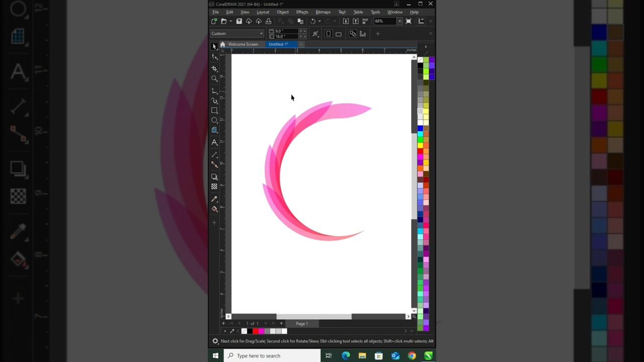Choose the Drop Shadow tool

pyautogui.click(x=214, y=177)
